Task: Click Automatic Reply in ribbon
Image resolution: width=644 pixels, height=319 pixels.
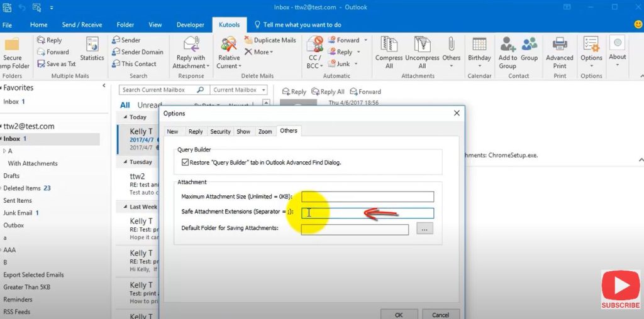Action: [340, 52]
